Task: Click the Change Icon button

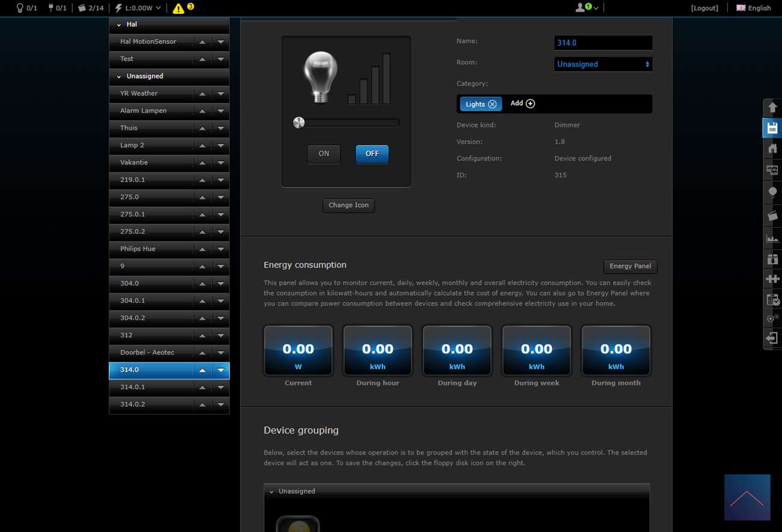Action: [348, 206]
